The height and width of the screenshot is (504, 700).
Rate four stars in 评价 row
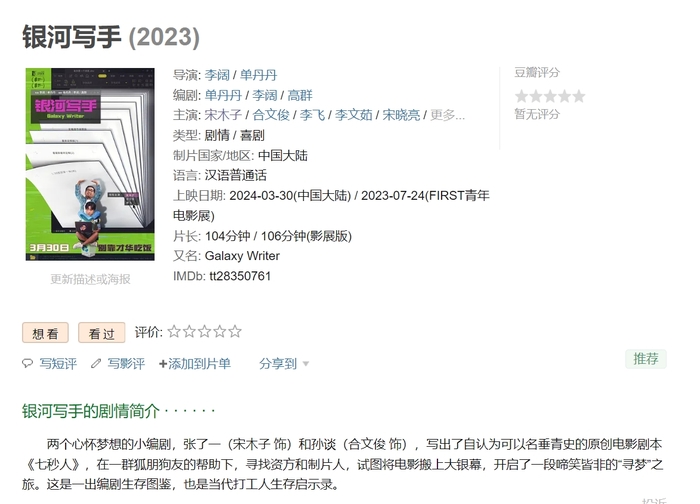[x=220, y=332]
